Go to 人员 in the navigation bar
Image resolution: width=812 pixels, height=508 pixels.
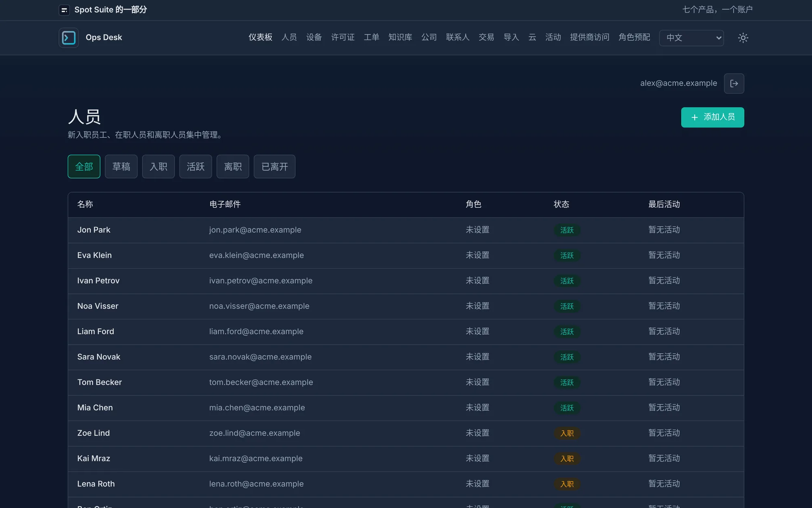(x=289, y=37)
